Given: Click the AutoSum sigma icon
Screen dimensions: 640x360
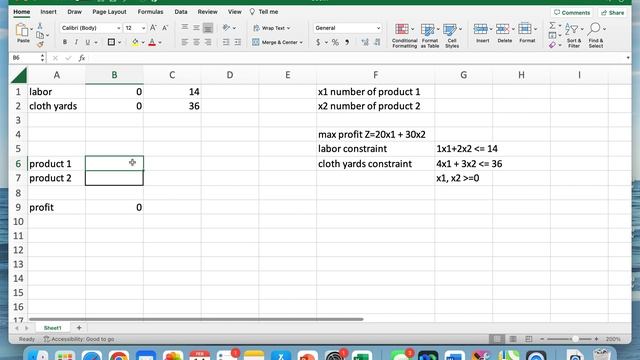Looking at the screenshot, I should [x=552, y=26].
